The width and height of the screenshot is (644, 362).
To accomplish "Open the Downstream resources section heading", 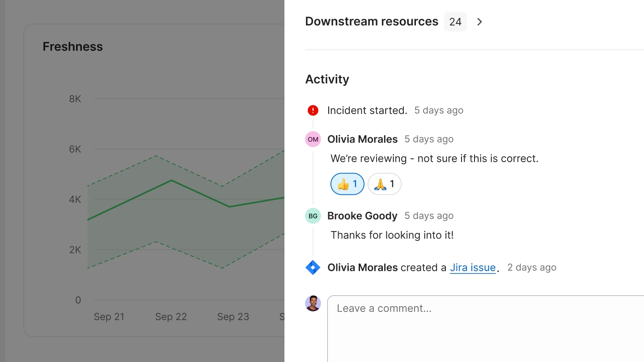I will (x=372, y=21).
